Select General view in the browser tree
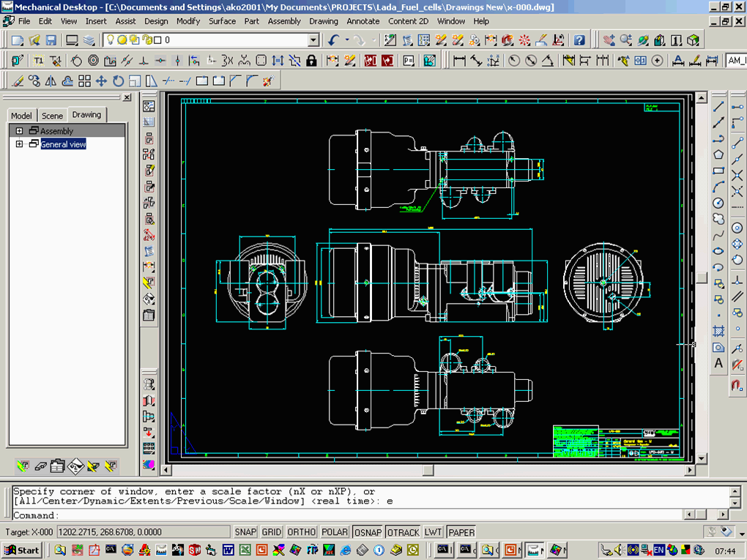 click(63, 143)
